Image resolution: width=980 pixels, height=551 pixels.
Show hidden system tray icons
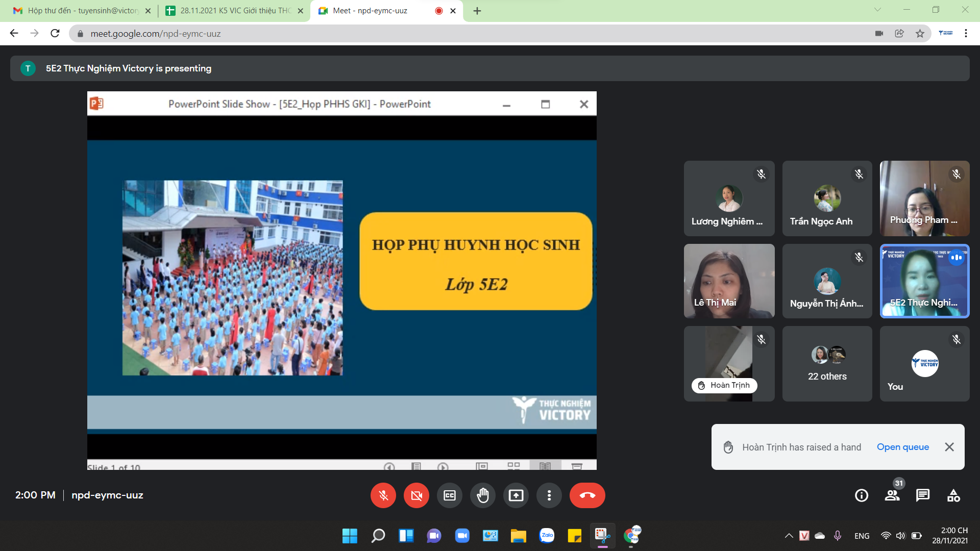tap(789, 536)
